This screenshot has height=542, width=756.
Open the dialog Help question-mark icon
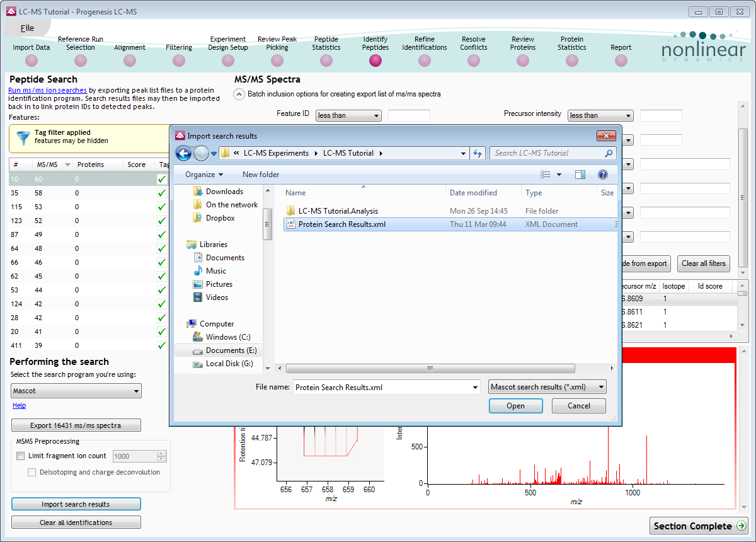(x=603, y=175)
